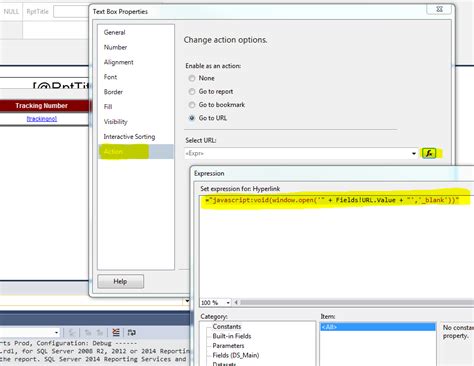Click the Clear All output icon

click(x=116, y=332)
